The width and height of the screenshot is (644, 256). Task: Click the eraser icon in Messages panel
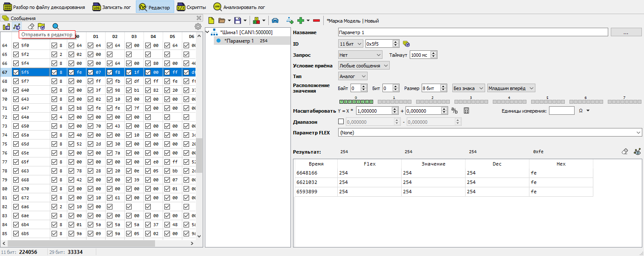[x=31, y=26]
